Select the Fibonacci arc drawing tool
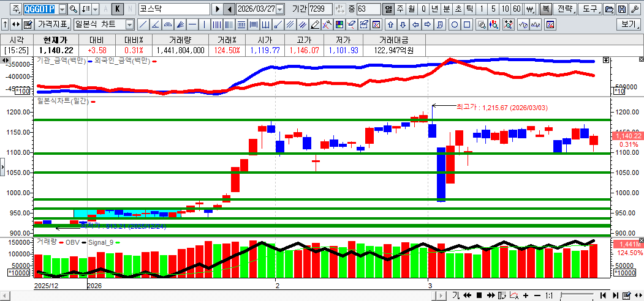 click(168, 24)
